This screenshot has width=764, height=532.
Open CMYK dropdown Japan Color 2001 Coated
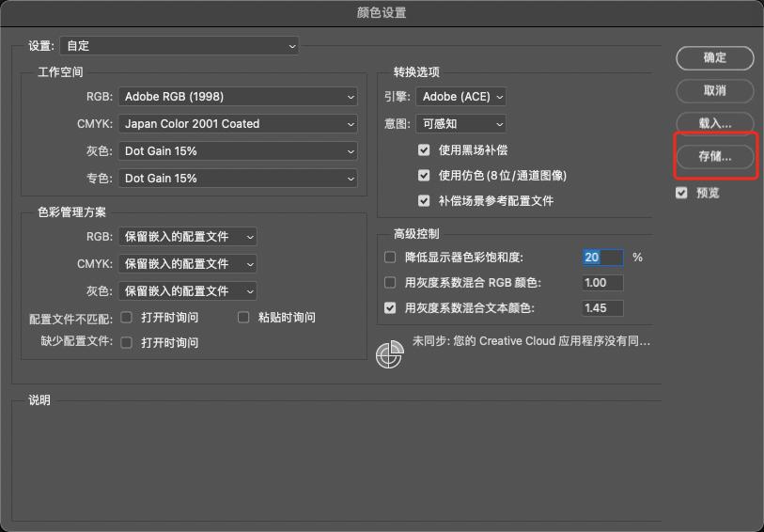click(238, 124)
